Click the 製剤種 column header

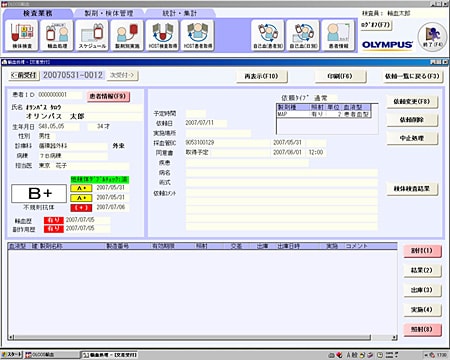pyautogui.click(x=293, y=107)
